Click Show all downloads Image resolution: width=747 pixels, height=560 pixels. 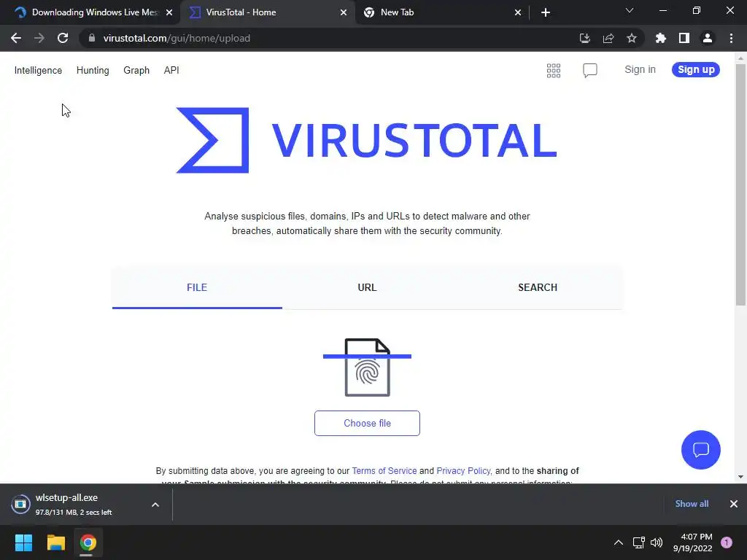pyautogui.click(x=692, y=504)
